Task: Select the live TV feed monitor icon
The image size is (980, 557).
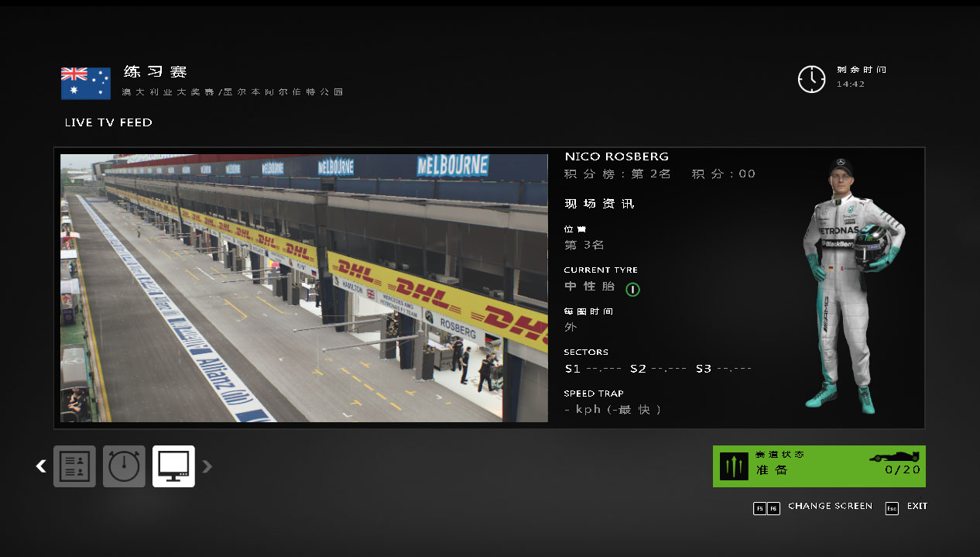Action: [173, 466]
